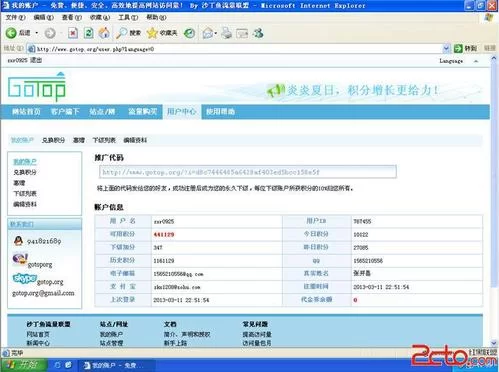The width and height of the screenshot is (499, 372).
Task: Select the 网站首页 navigation tab
Action: pos(26,112)
